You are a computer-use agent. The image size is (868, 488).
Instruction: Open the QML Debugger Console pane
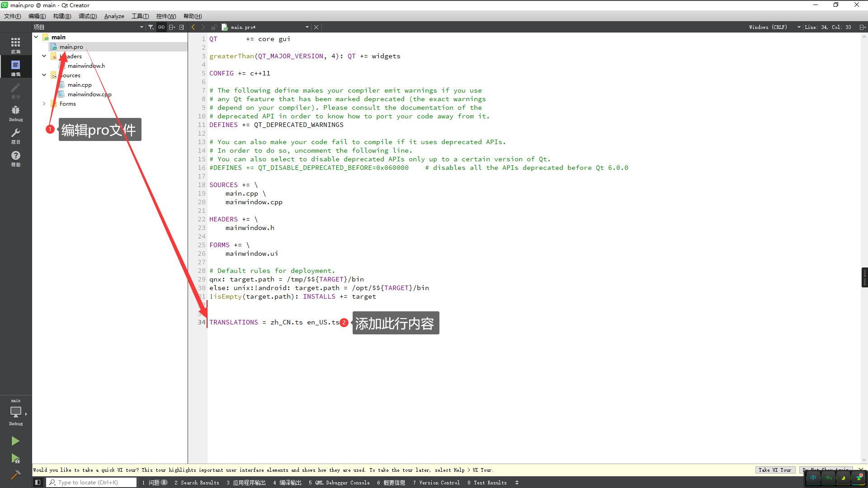(x=339, y=483)
